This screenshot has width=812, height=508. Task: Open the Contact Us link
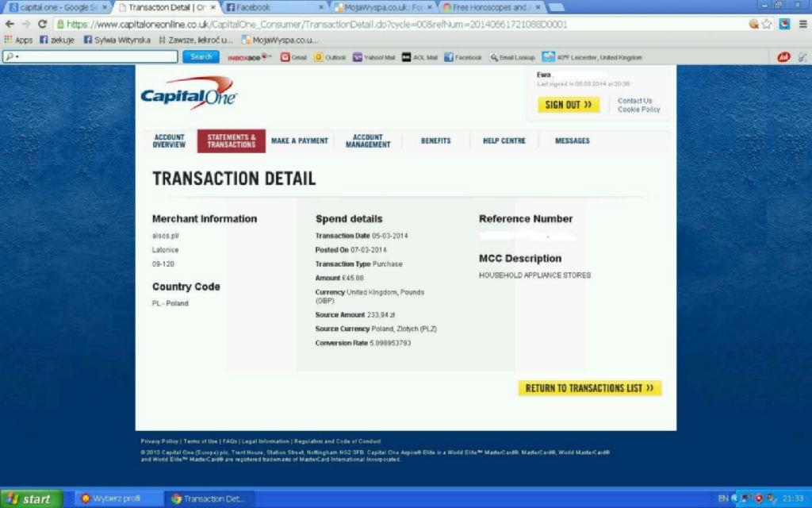point(635,101)
